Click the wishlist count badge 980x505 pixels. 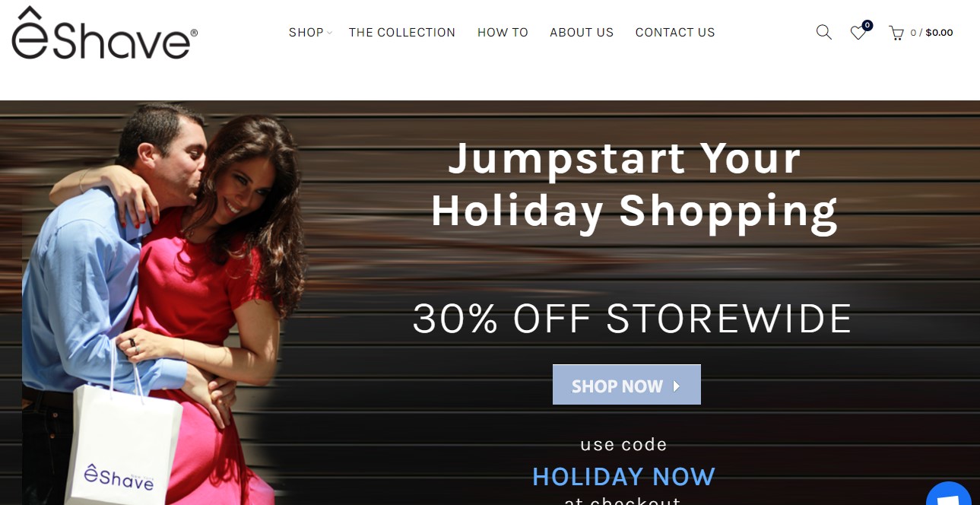pyautogui.click(x=867, y=26)
